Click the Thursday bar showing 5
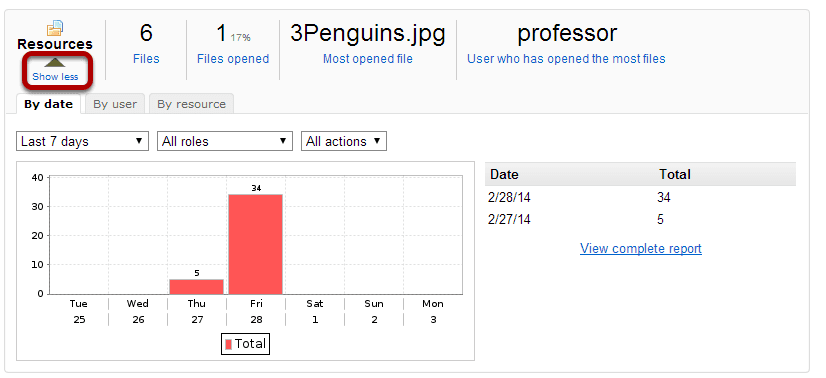The image size is (826, 378). [196, 287]
